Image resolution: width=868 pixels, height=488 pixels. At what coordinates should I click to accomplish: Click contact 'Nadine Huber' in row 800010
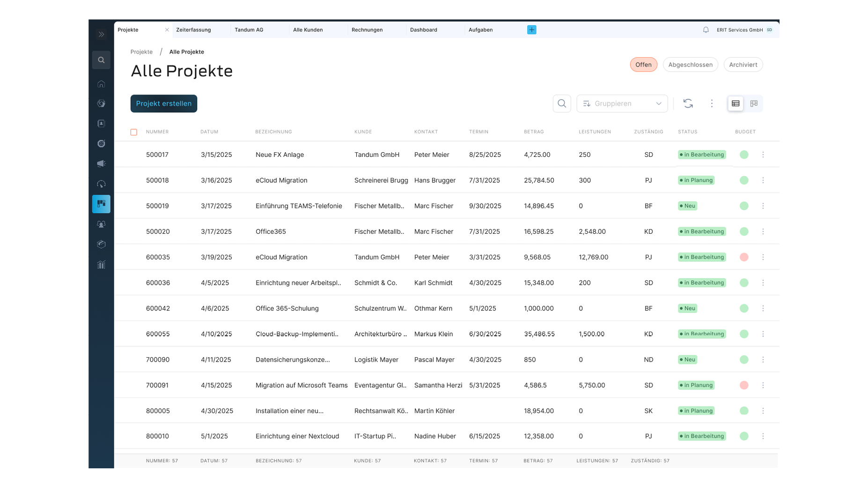click(435, 436)
